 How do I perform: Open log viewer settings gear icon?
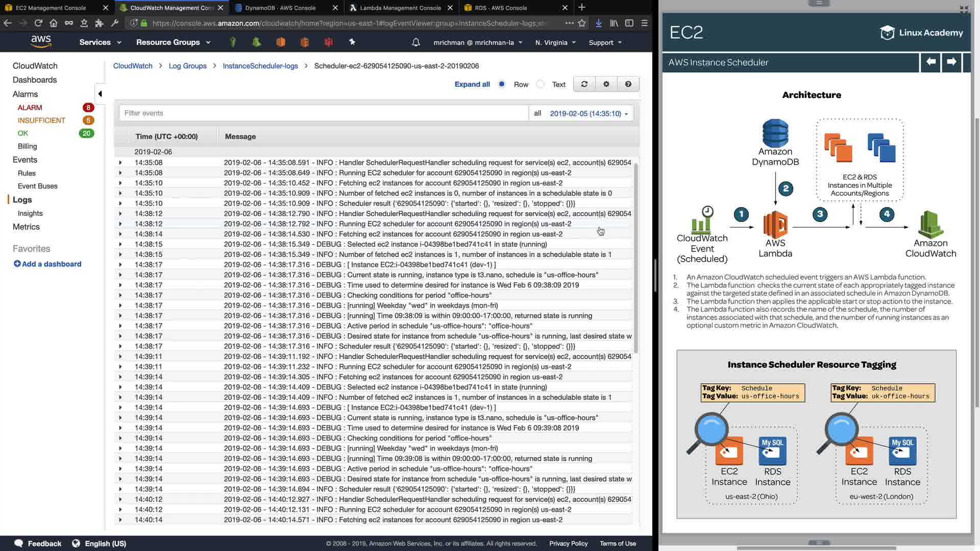click(x=606, y=84)
